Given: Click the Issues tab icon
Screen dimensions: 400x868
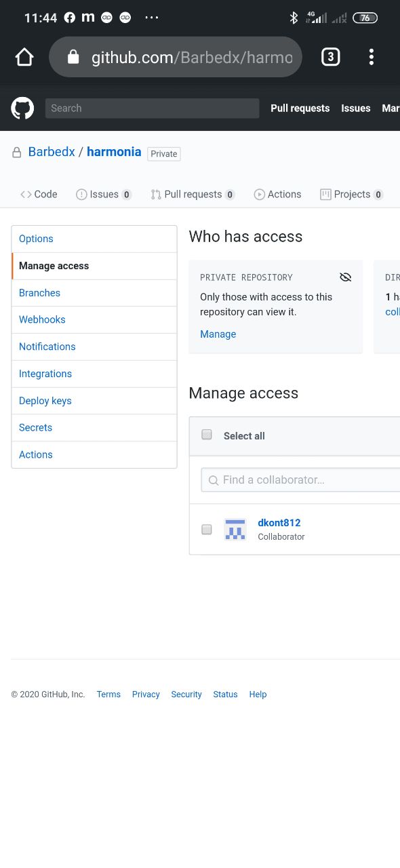Looking at the screenshot, I should [x=81, y=195].
